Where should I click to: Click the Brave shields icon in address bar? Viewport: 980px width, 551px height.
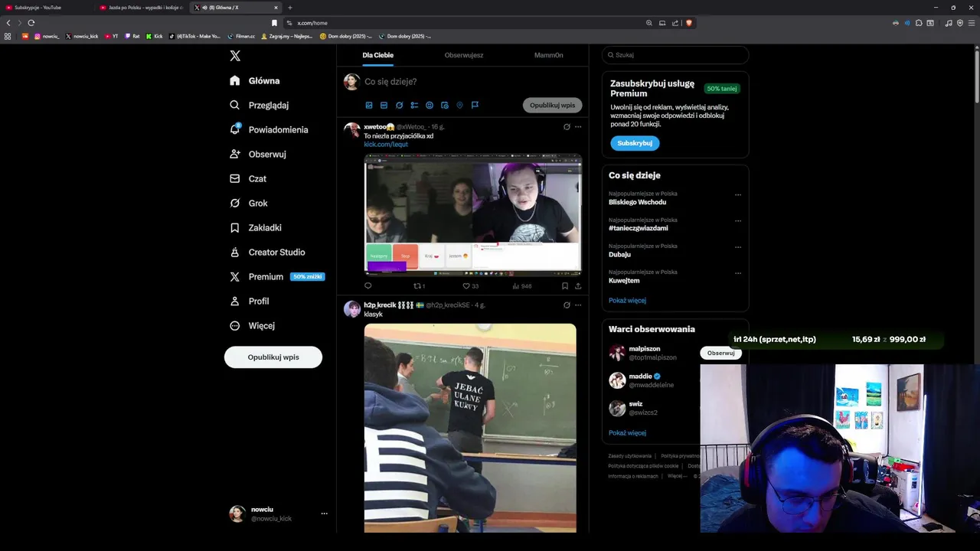coord(689,23)
